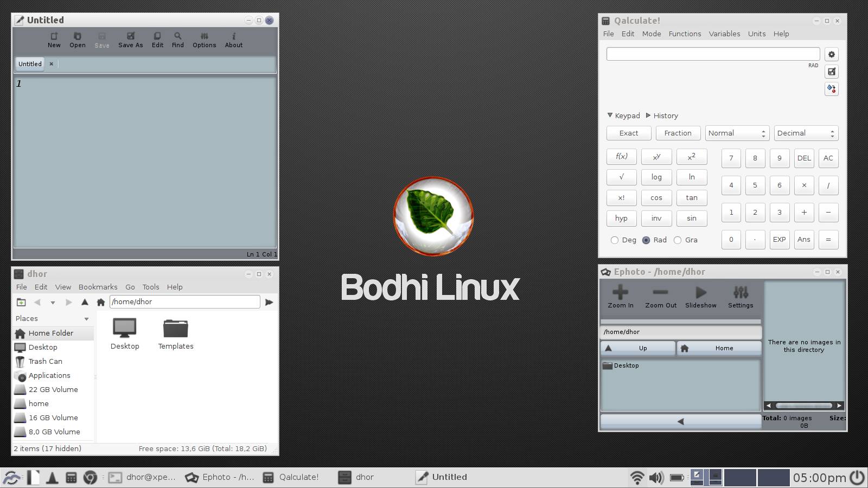Click the Qalculate expression input field
The width and height of the screenshot is (868, 488).
click(x=713, y=54)
